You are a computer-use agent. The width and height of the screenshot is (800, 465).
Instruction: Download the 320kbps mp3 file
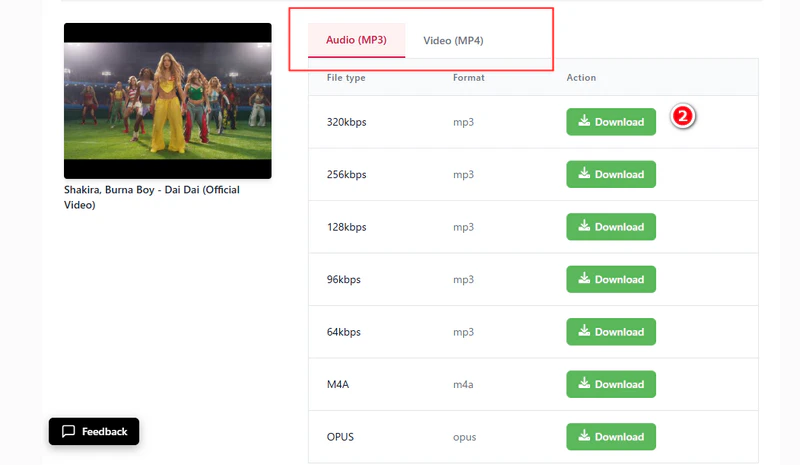point(611,122)
